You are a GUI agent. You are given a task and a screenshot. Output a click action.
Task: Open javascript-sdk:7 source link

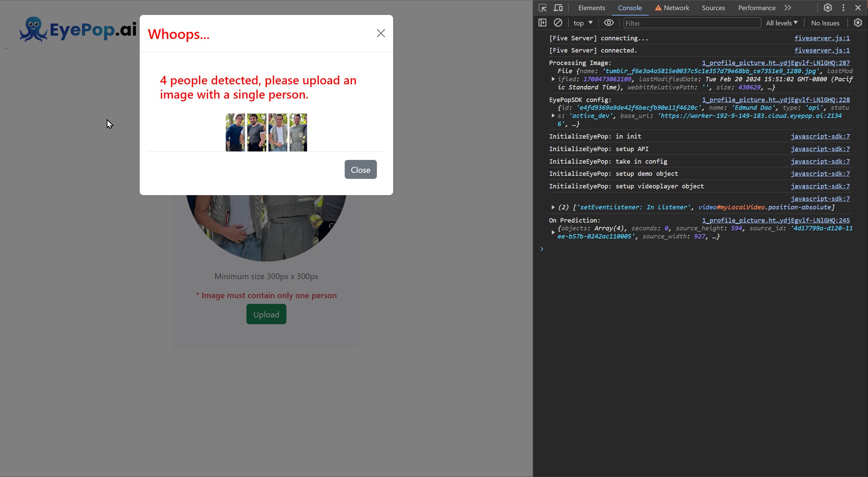[x=820, y=136]
